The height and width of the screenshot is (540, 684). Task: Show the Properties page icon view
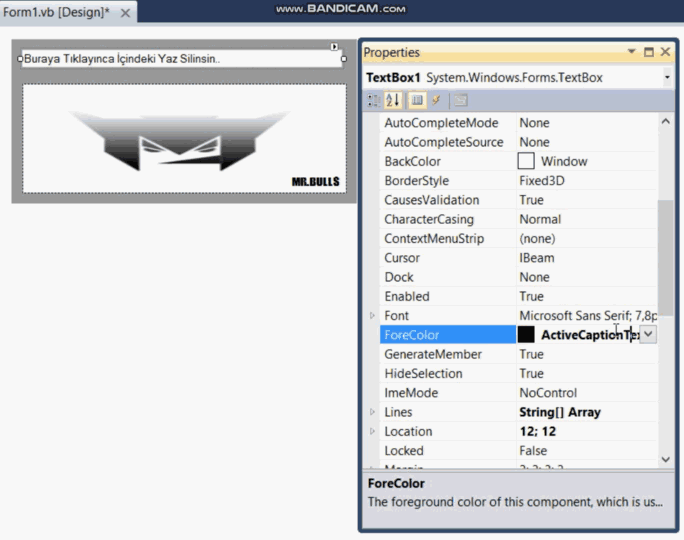417,100
